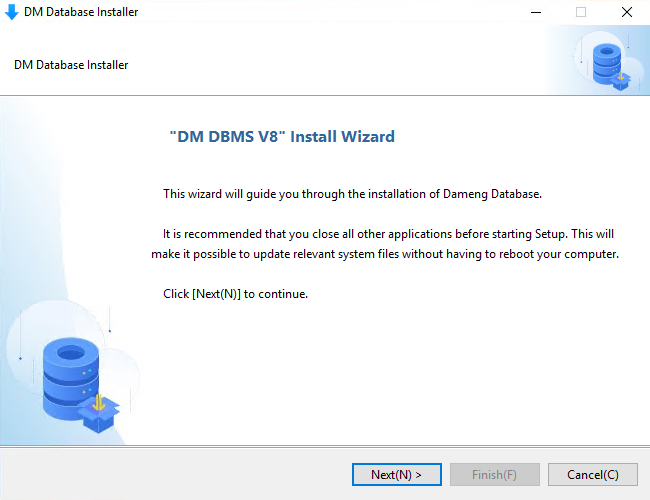Screen dimensions: 650x500
Task: Click the Cancel(C) button
Action: click(x=593, y=474)
